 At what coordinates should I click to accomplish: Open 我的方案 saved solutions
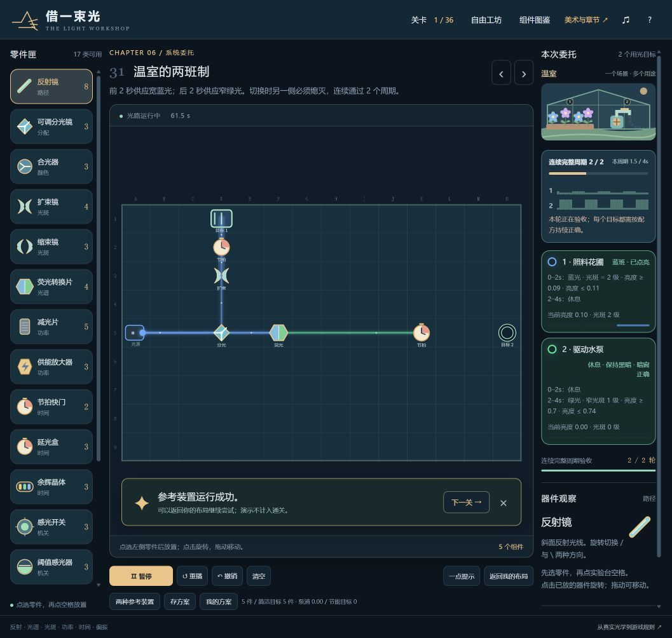coord(219,602)
